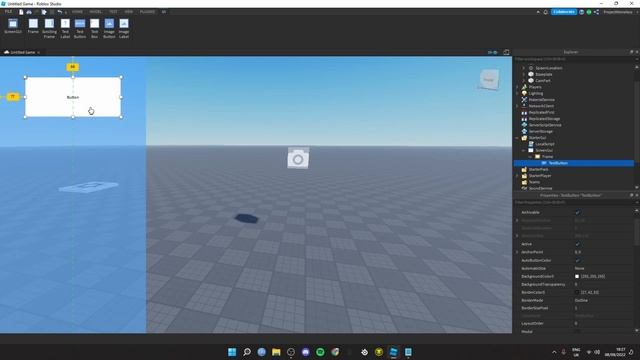Open the BackgroundColor3 white color swatch

tap(577, 276)
